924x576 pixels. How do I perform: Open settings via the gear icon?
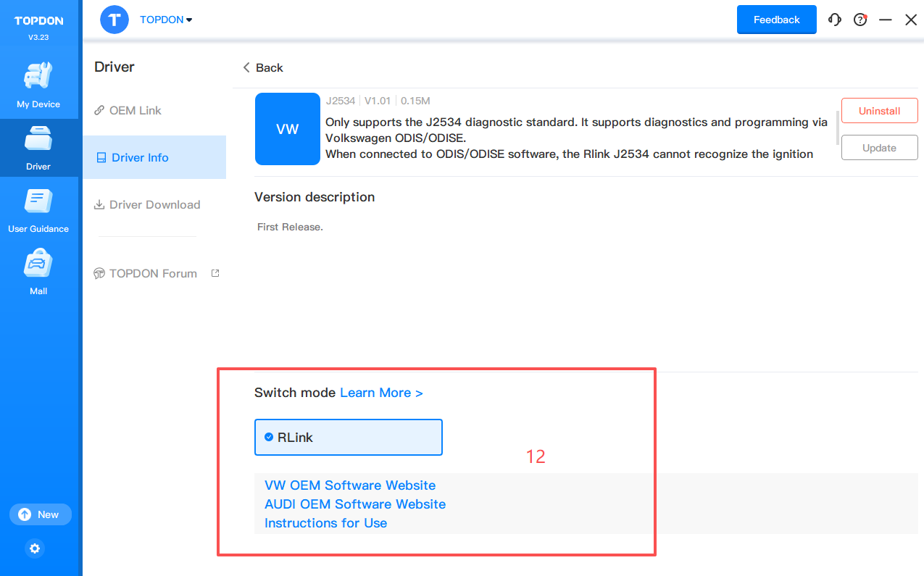[35, 548]
